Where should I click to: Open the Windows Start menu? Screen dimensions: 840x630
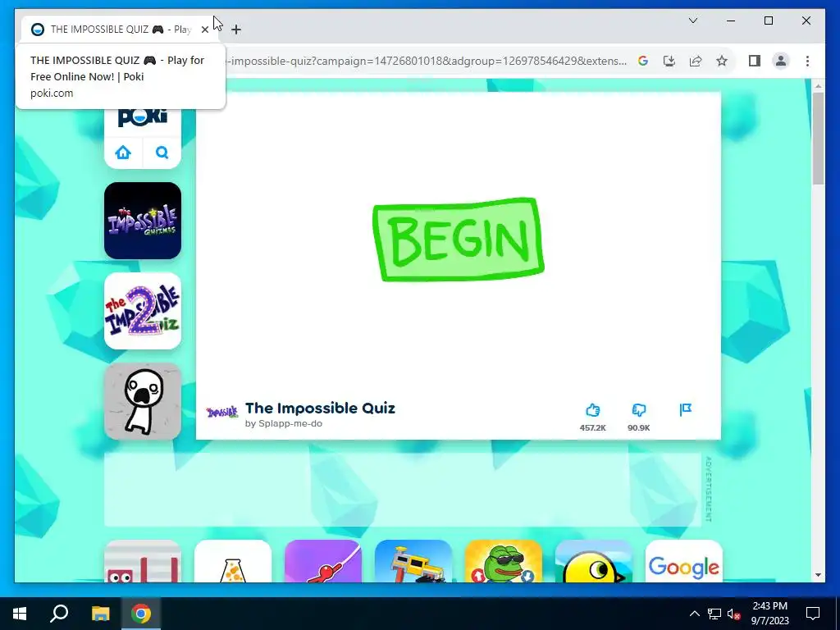click(20, 614)
